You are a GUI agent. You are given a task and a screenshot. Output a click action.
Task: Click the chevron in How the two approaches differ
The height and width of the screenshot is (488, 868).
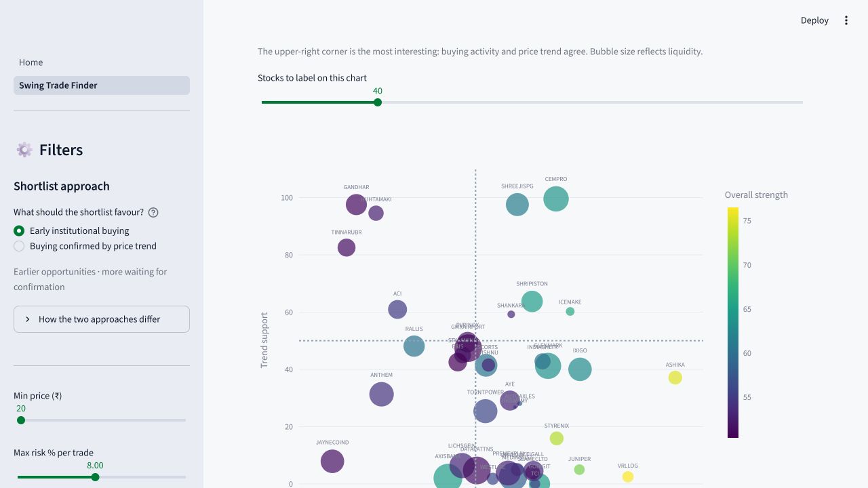point(28,319)
